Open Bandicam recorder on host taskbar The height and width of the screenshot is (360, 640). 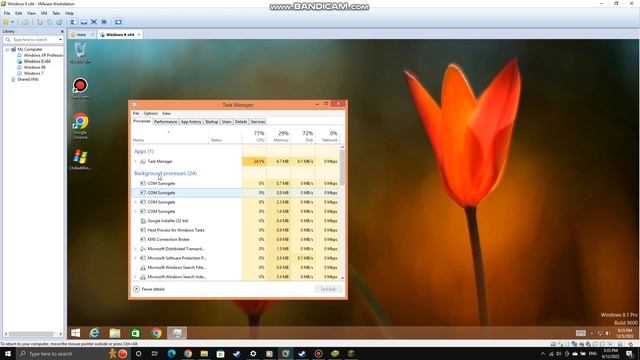[x=318, y=354]
